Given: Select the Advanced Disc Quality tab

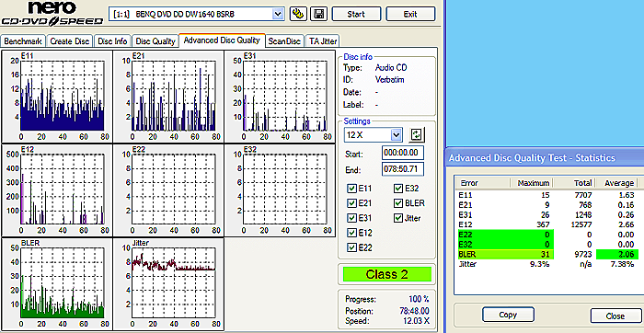Looking at the screenshot, I should [223, 40].
